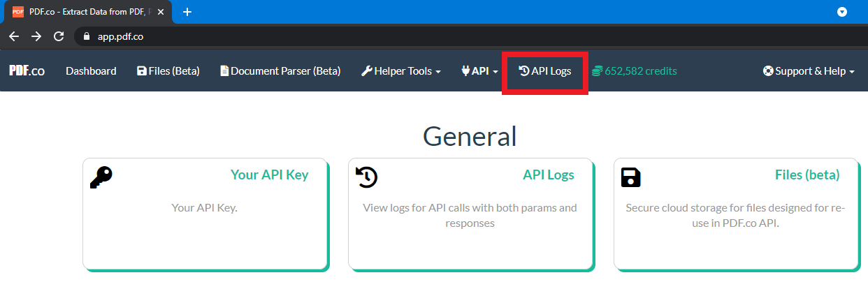The image size is (868, 289).
Task: Open Dashboard in the navbar
Action: point(91,71)
